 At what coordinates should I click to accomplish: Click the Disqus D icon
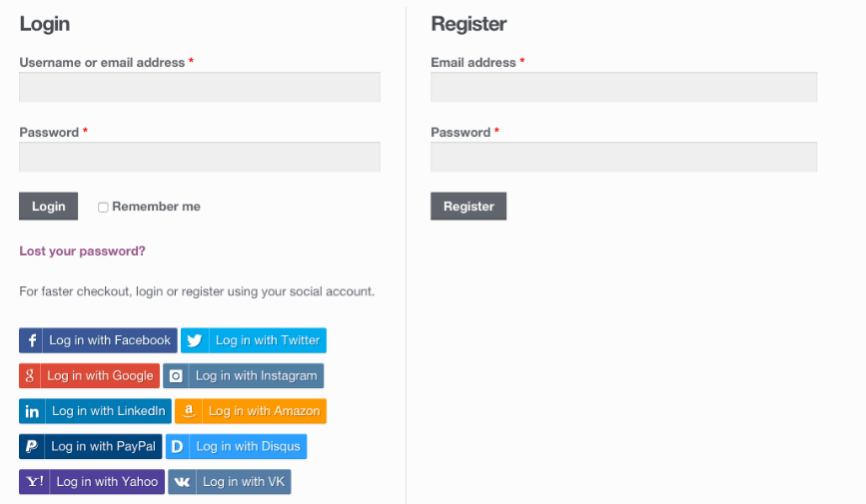(x=177, y=446)
